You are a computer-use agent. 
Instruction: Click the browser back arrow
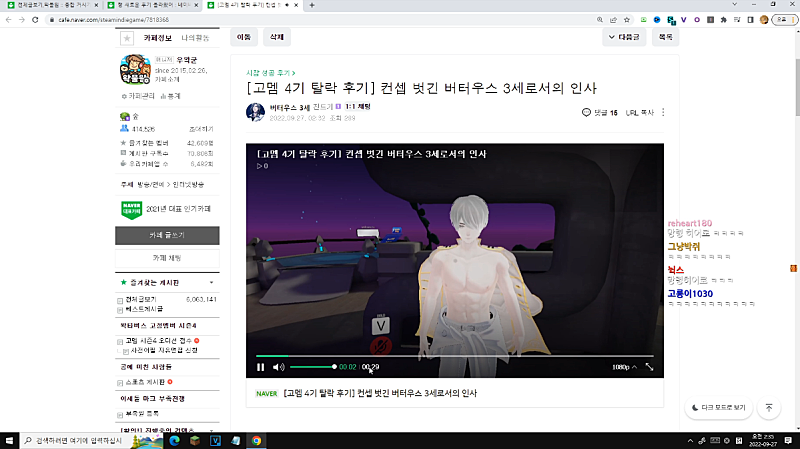(x=8, y=20)
